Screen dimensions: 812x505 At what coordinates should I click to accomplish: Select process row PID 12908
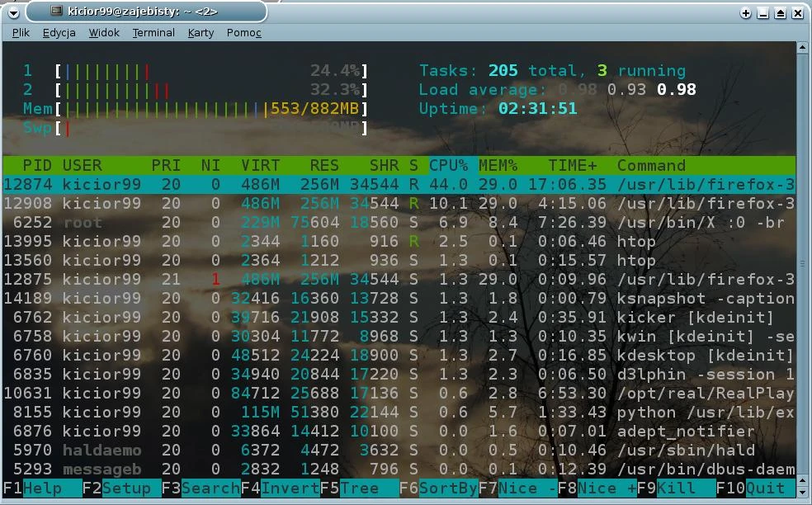[x=399, y=203]
